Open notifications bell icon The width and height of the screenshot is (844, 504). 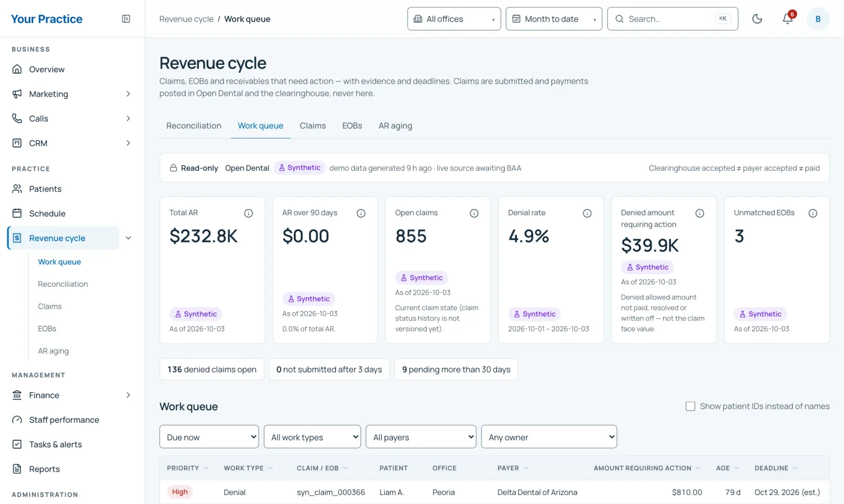point(788,19)
